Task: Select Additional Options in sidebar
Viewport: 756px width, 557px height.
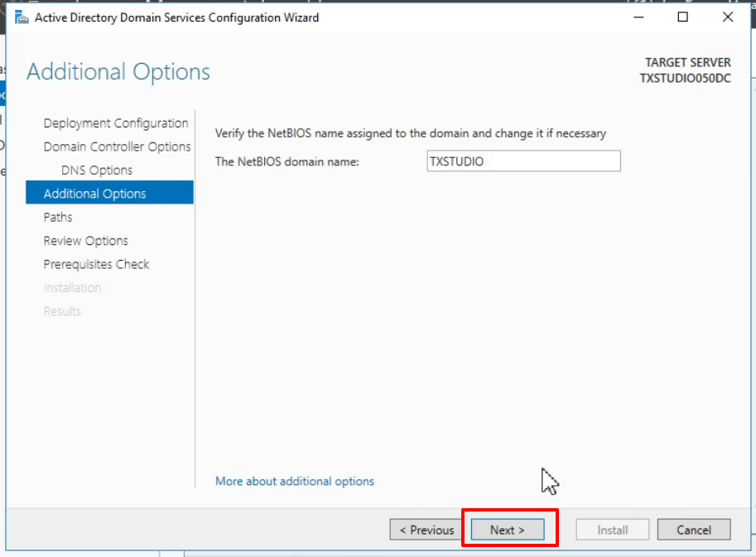Action: (109, 193)
